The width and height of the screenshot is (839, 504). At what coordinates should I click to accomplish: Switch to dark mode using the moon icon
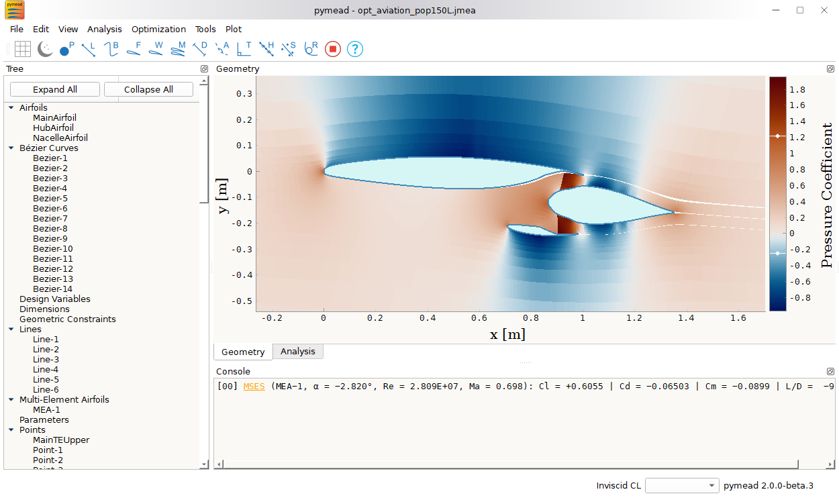(x=44, y=48)
